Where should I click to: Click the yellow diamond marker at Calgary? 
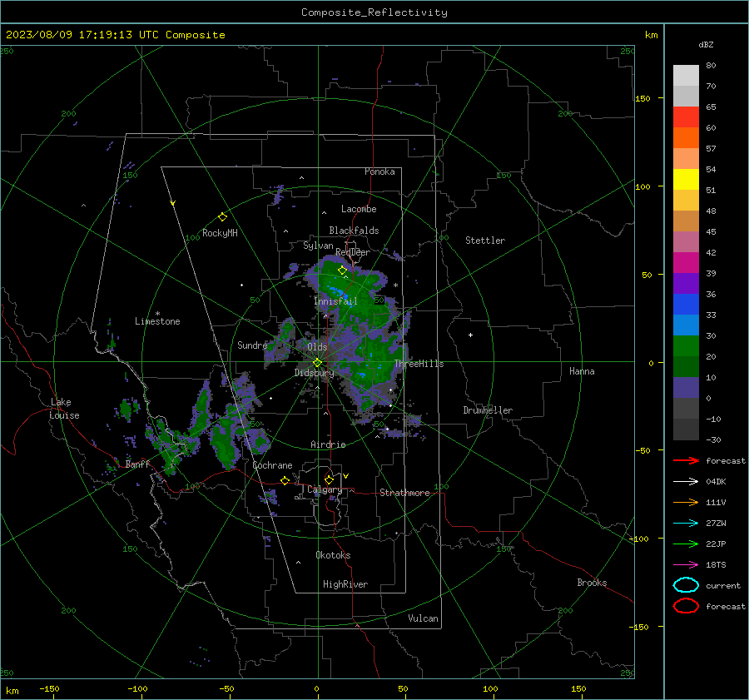(329, 479)
